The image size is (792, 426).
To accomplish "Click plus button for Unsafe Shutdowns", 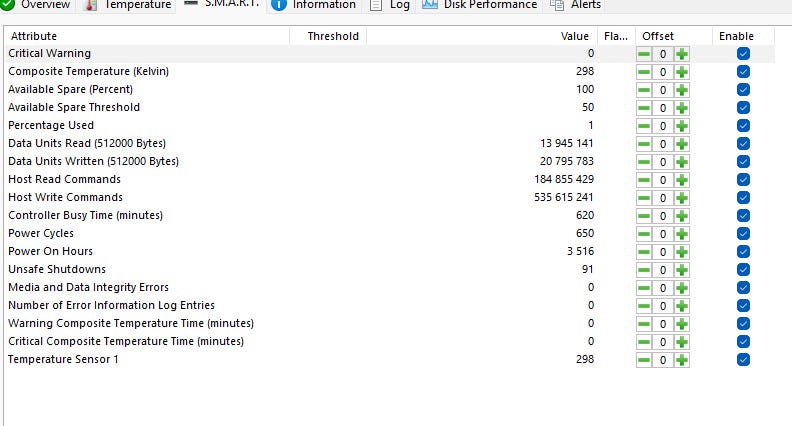I will [682, 270].
